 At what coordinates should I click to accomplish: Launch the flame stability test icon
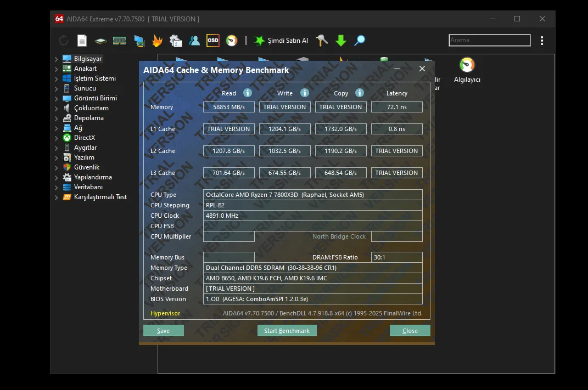pyautogui.click(x=157, y=41)
